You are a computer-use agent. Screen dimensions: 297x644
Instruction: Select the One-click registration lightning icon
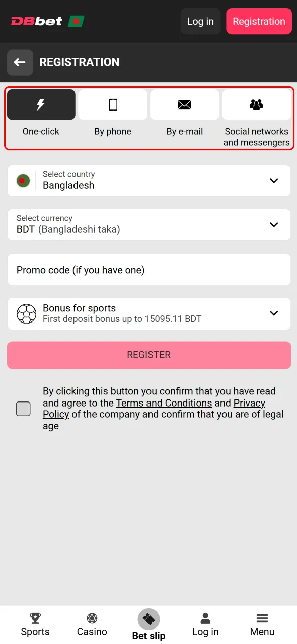point(41,104)
